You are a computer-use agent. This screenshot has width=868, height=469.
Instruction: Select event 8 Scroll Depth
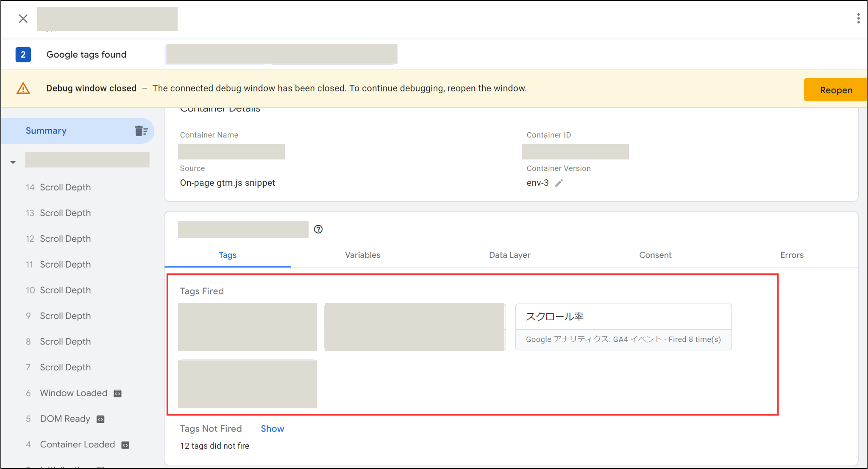pyautogui.click(x=58, y=341)
